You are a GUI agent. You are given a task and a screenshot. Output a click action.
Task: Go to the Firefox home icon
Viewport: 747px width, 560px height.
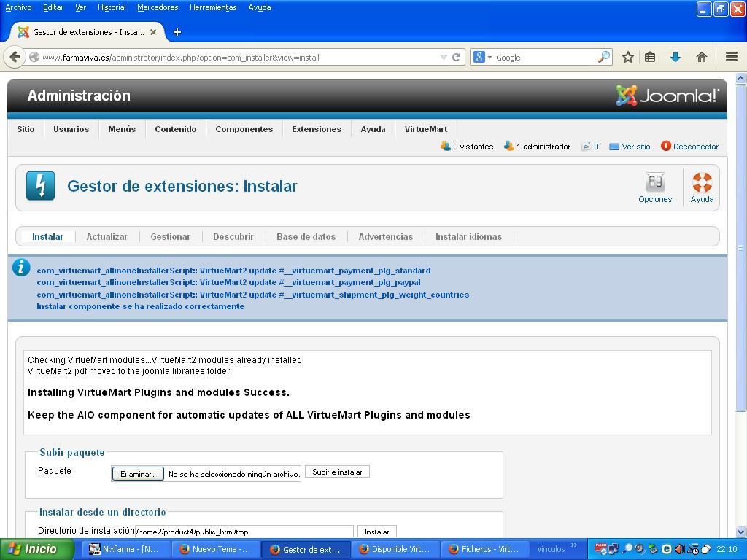(701, 57)
